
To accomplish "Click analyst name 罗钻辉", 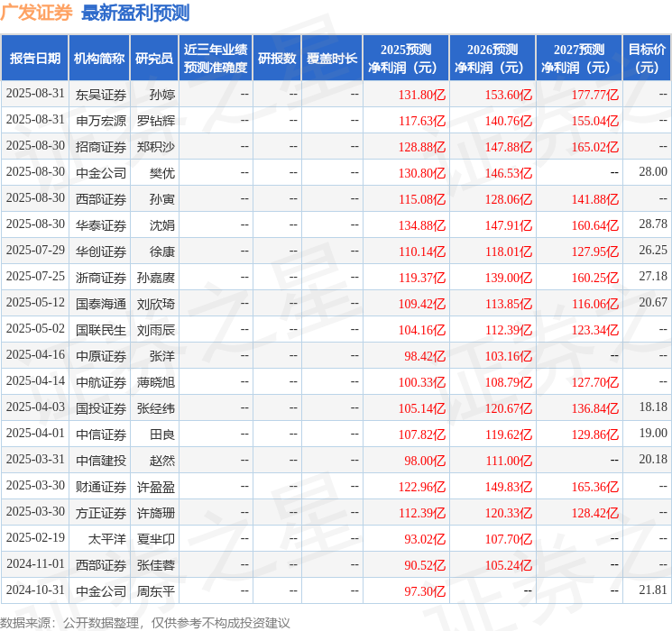I will 156,121.
